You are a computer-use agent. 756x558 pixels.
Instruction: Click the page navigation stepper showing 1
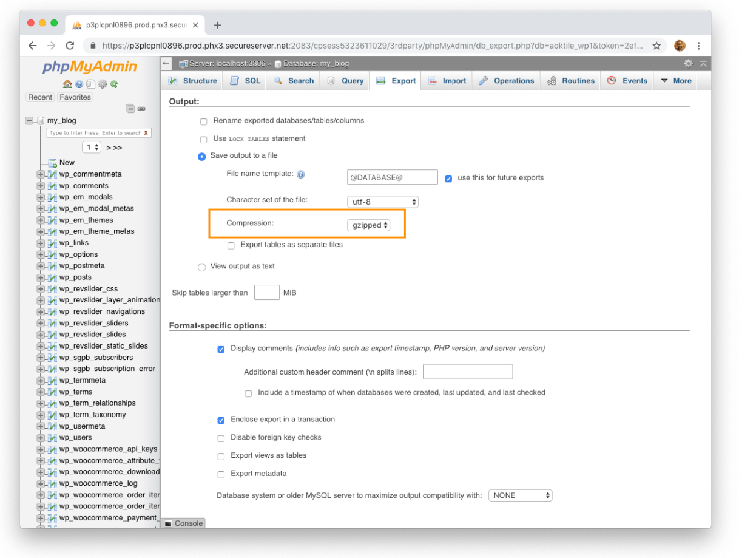pyautogui.click(x=92, y=147)
